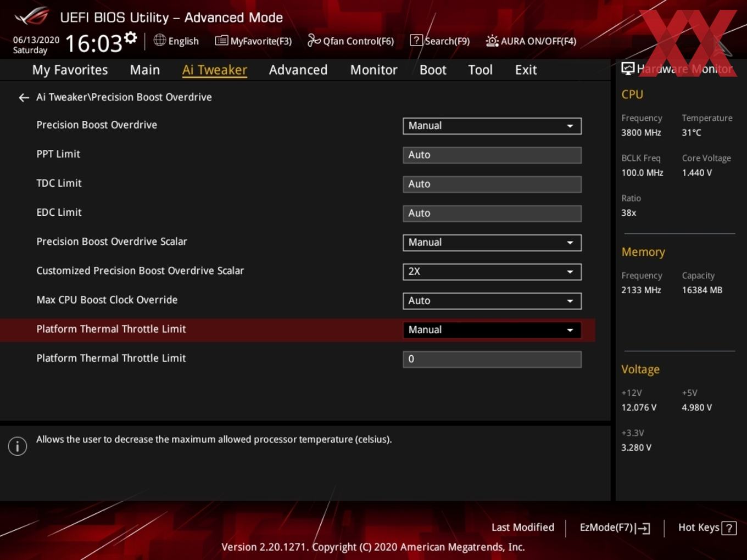This screenshot has height=560, width=747.
Task: Click Precision Boost Overdrive Scalar label
Action: (x=112, y=242)
